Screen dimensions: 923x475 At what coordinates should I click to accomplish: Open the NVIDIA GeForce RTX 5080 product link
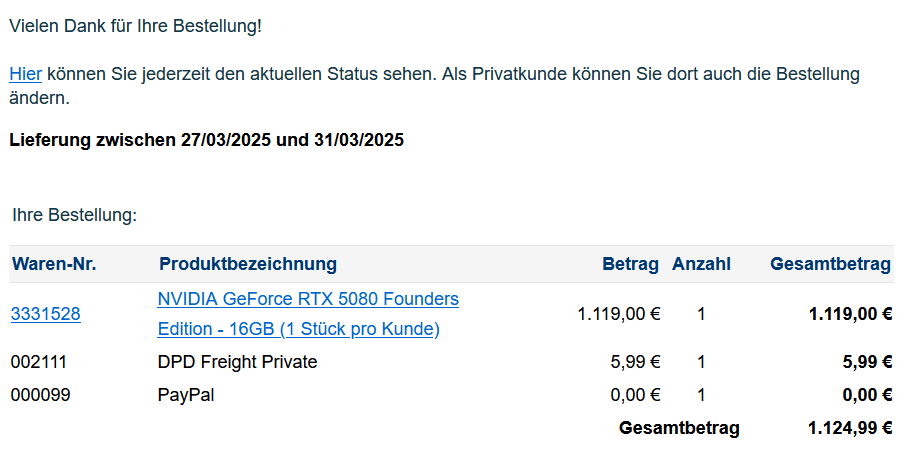click(x=308, y=299)
